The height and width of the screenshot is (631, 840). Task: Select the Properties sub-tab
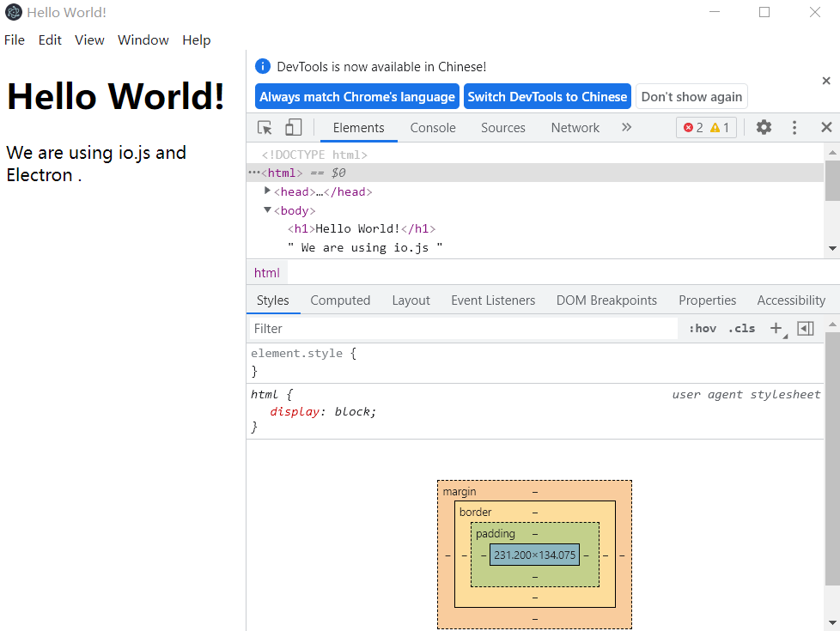tap(707, 300)
